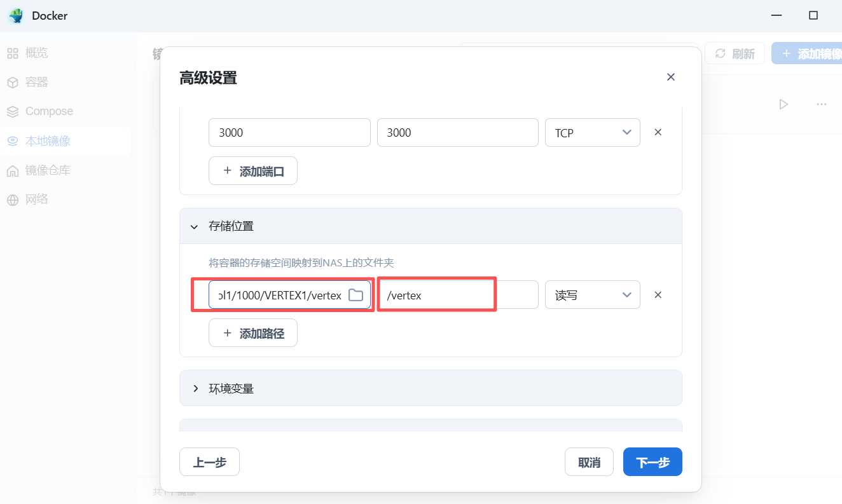This screenshot has width=842, height=504.
Task: Click the /vertex container path field
Action: pyautogui.click(x=457, y=295)
